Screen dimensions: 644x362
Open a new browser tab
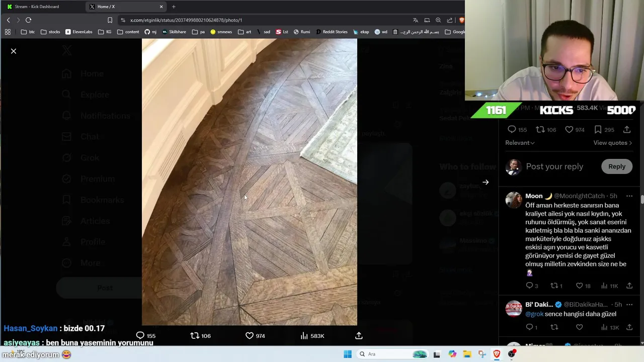(174, 7)
